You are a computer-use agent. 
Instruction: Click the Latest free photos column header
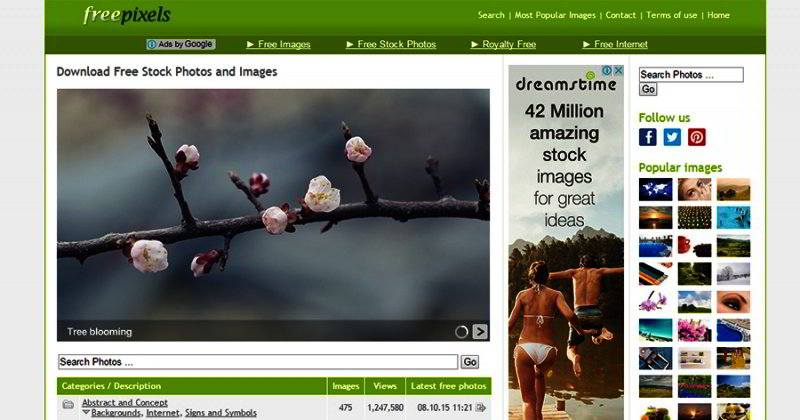tap(448, 386)
